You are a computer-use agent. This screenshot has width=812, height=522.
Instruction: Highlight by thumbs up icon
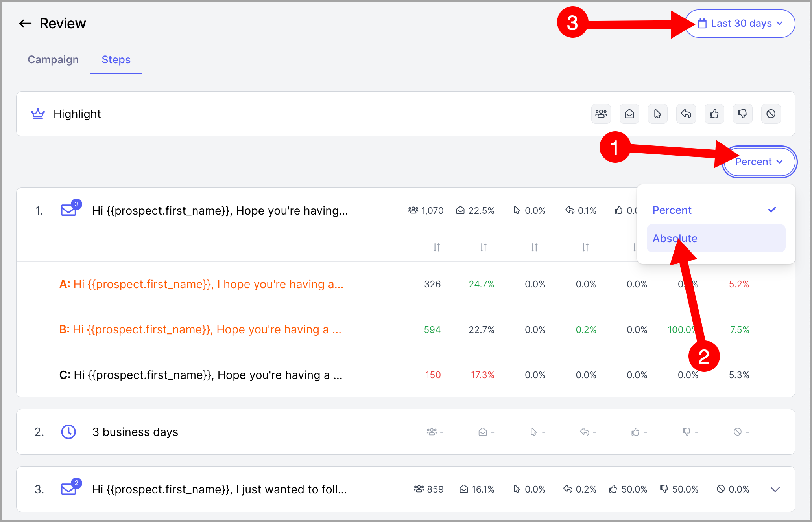point(714,114)
